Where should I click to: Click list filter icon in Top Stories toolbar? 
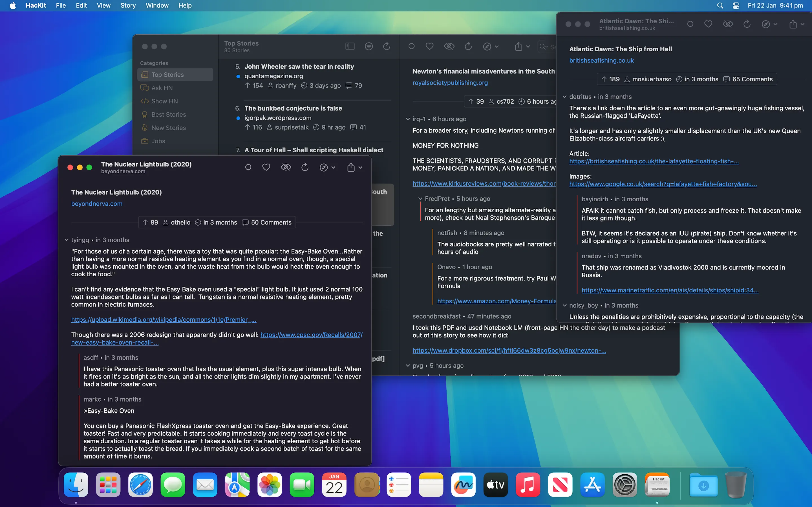click(369, 46)
